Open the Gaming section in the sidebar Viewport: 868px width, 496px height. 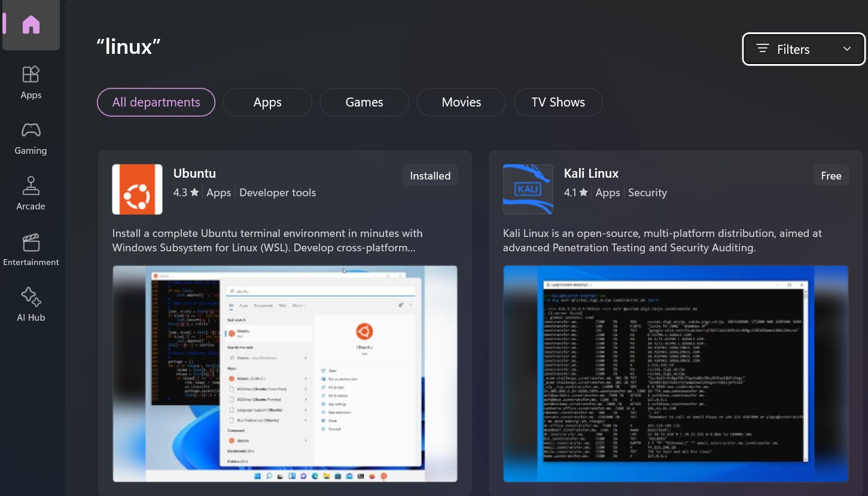pyautogui.click(x=31, y=138)
